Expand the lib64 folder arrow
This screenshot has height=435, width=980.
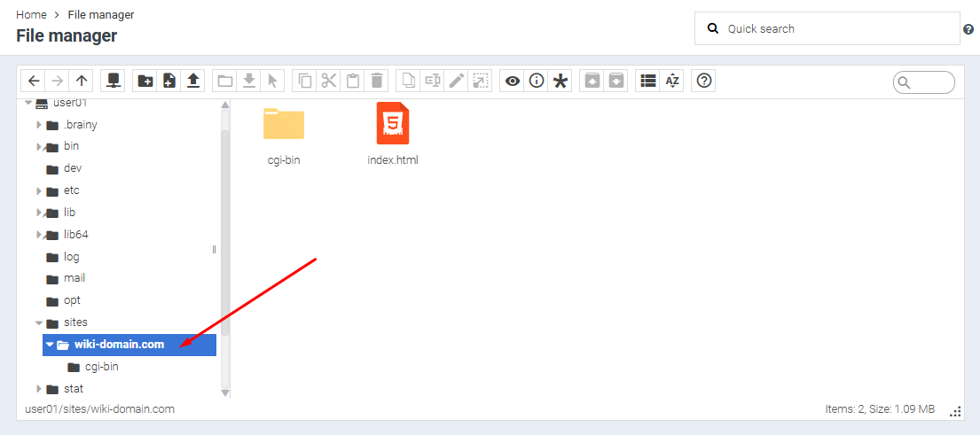[39, 235]
